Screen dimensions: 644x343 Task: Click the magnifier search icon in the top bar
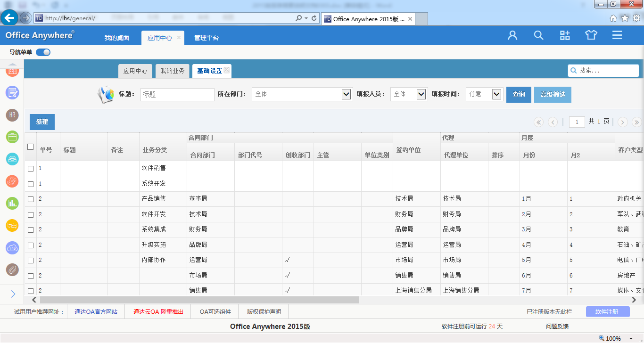(x=538, y=35)
